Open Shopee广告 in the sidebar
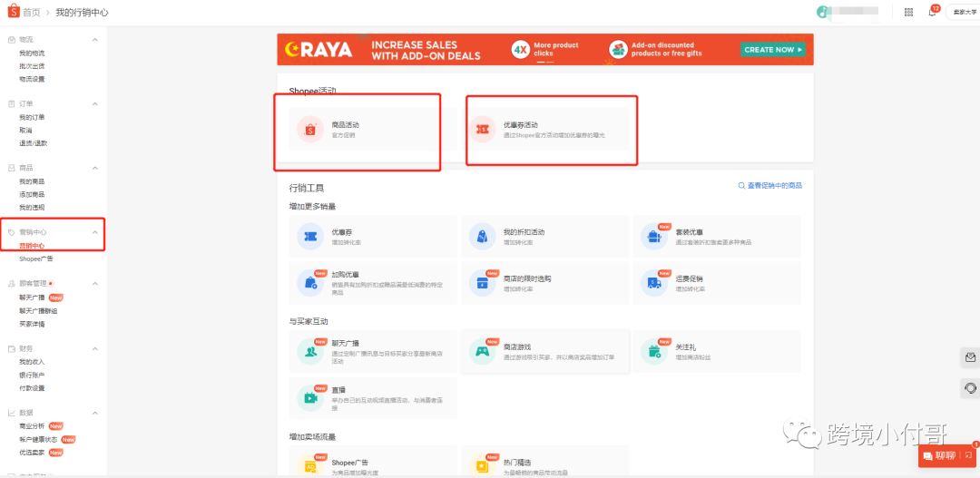 click(x=36, y=259)
